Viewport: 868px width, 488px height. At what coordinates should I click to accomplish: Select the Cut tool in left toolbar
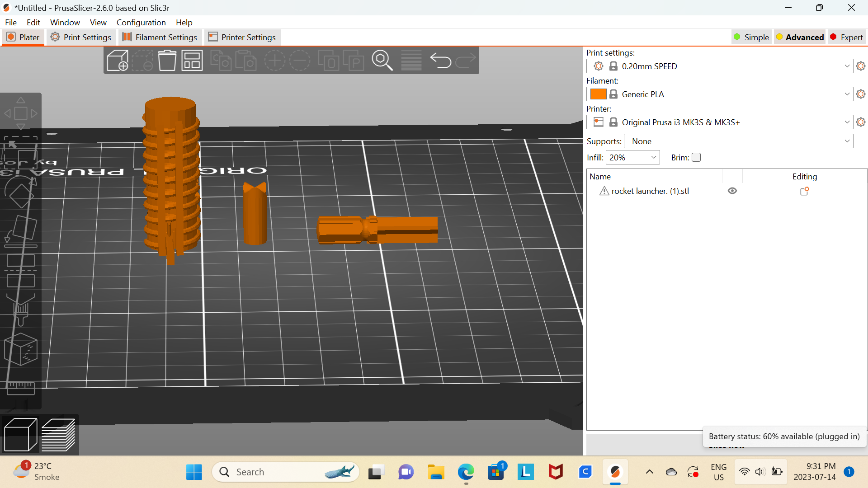[21, 271]
